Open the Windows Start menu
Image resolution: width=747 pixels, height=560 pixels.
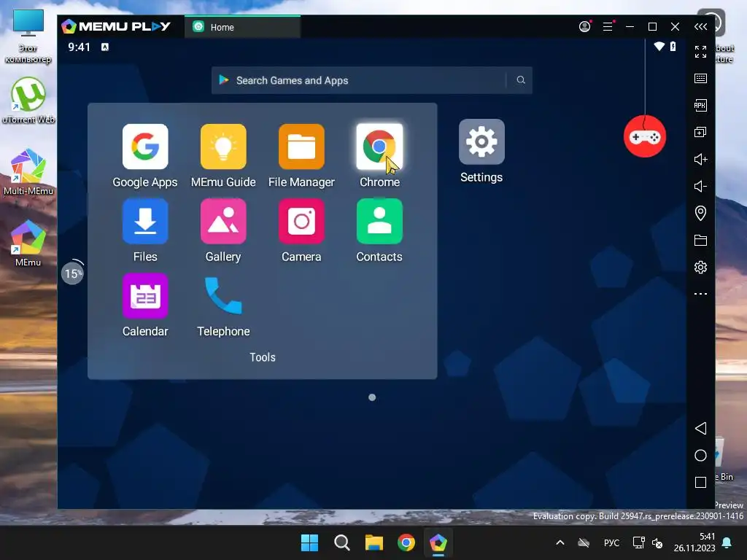tap(309, 542)
